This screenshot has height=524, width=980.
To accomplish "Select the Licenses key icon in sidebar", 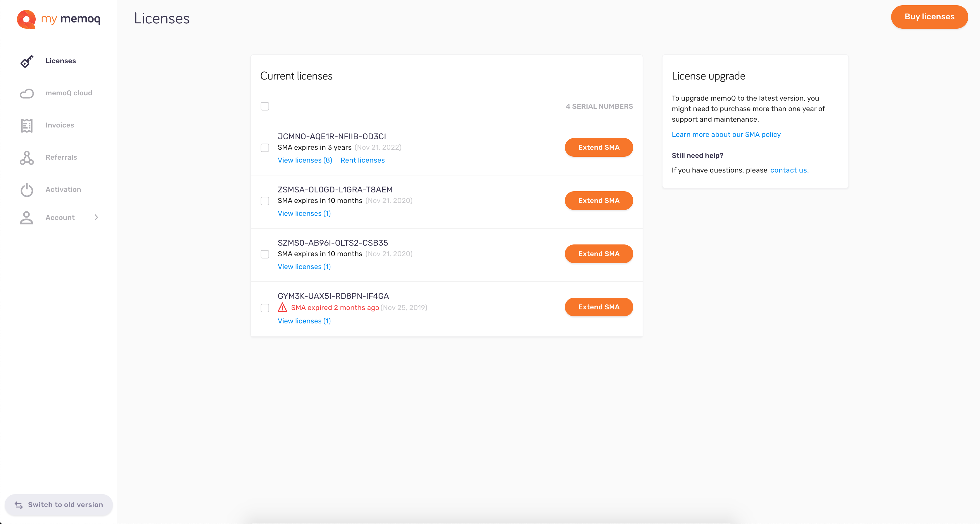I will click(x=26, y=61).
